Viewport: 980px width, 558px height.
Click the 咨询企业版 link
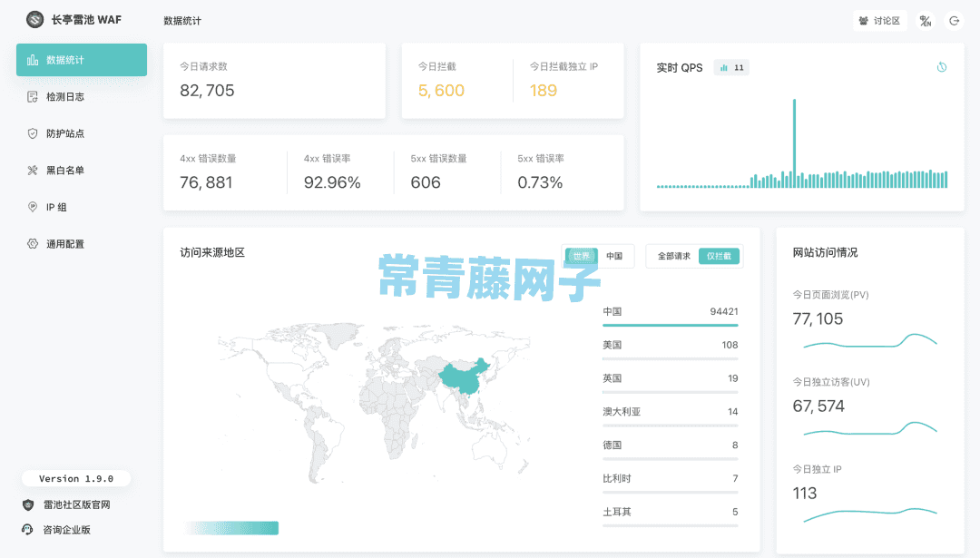pos(60,531)
